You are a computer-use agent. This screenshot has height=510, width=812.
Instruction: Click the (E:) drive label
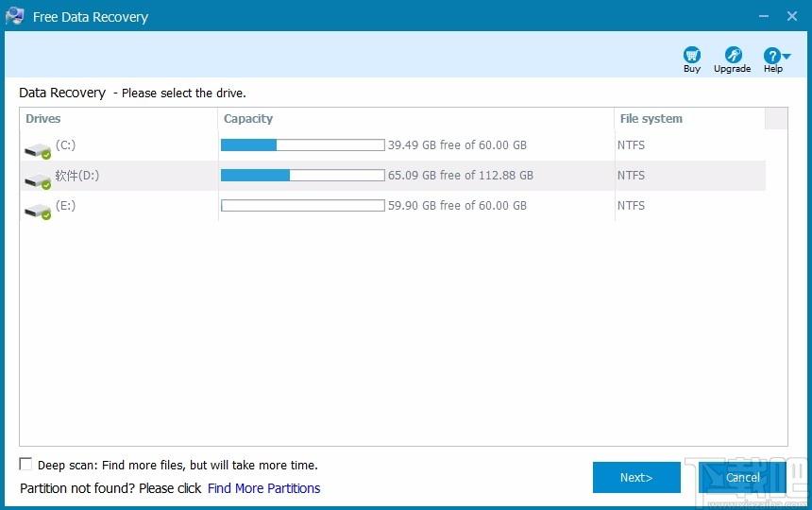click(x=66, y=206)
